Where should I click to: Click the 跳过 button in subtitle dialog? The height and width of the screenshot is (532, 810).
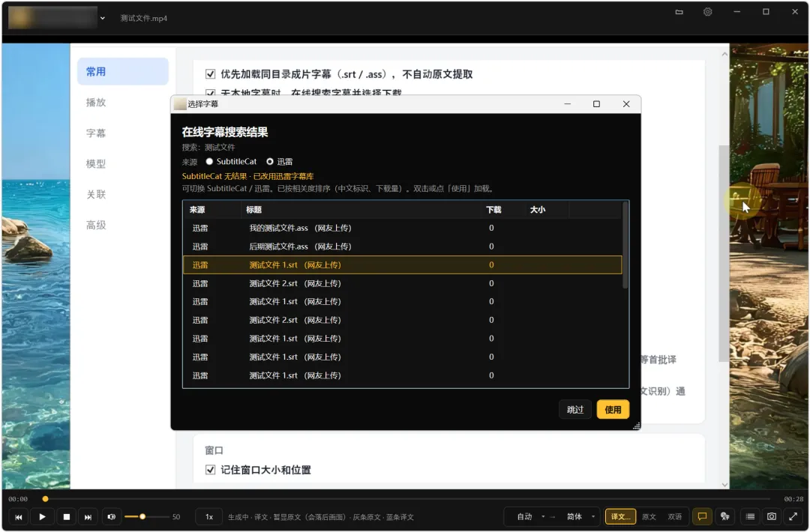[x=575, y=410]
